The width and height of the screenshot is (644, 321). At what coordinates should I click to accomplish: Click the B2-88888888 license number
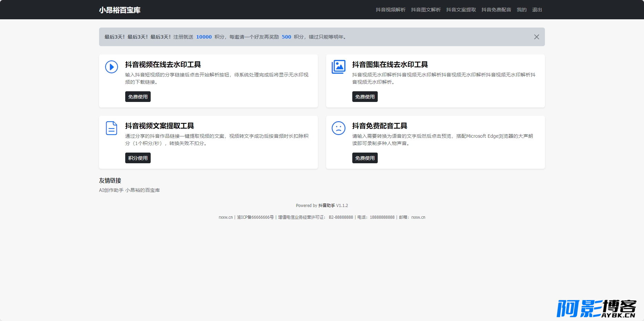click(341, 217)
